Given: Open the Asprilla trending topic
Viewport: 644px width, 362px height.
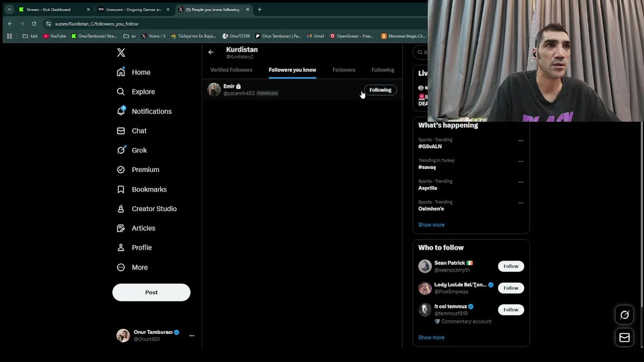Looking at the screenshot, I should pyautogui.click(x=428, y=188).
